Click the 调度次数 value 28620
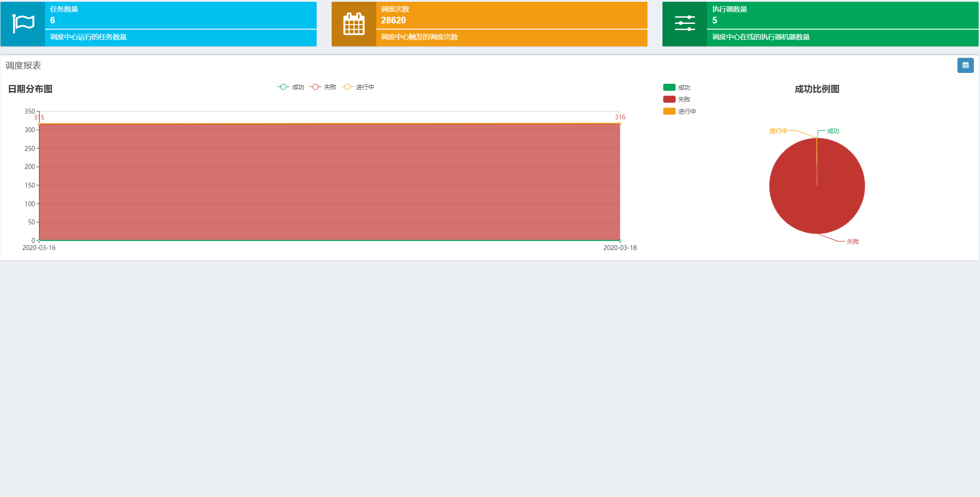This screenshot has width=980, height=497. (394, 20)
